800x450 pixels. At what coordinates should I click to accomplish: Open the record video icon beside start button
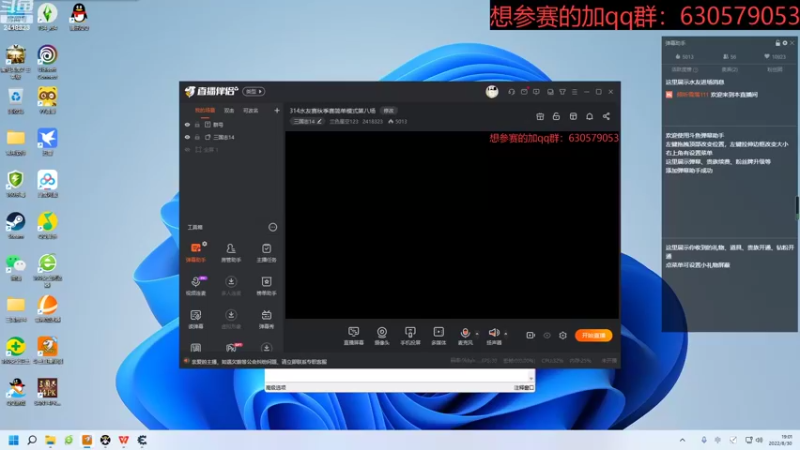click(531, 335)
